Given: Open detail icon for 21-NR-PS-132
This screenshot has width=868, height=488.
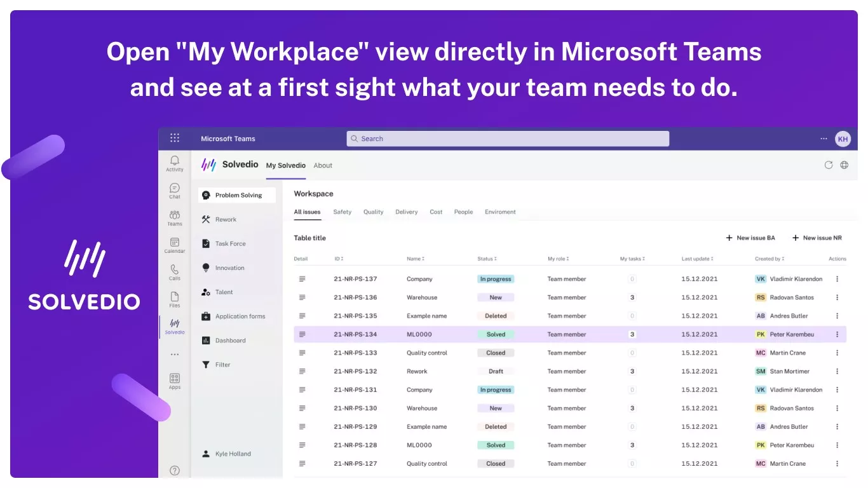Looking at the screenshot, I should tap(302, 371).
